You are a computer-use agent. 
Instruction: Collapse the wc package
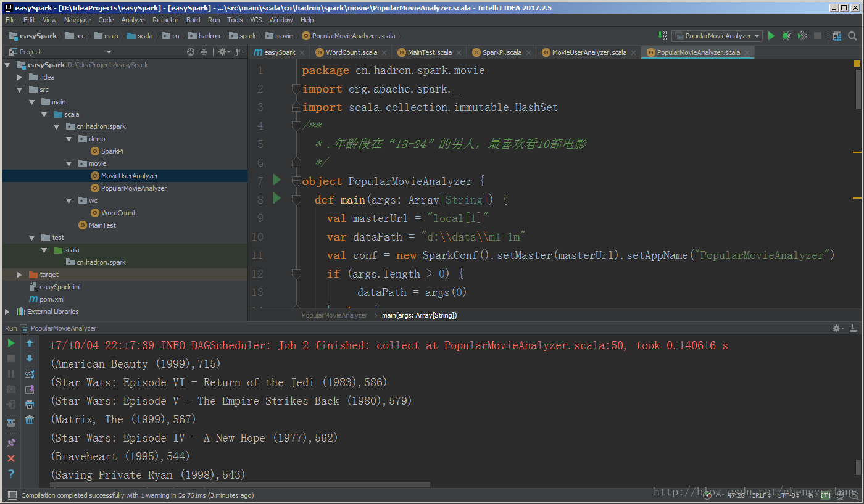pyautogui.click(x=70, y=200)
